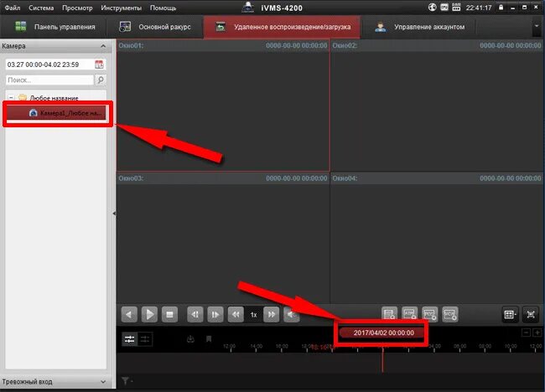Click the red timeline position marker
Viewport: 545px width, 392px height.
382,359
